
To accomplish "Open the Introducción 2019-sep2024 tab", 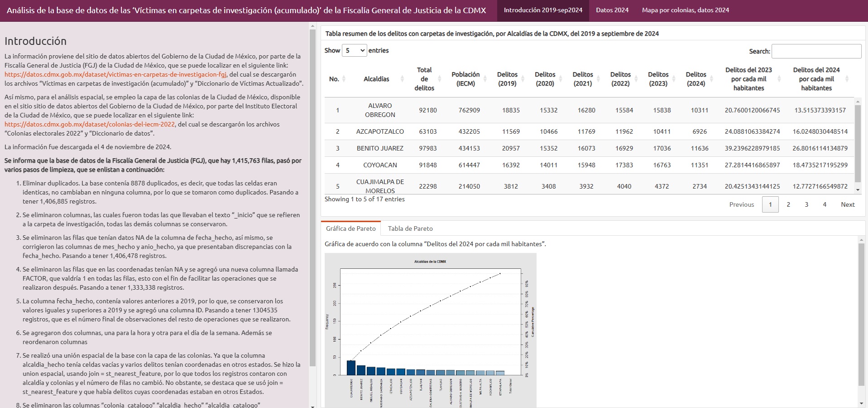I will click(543, 10).
